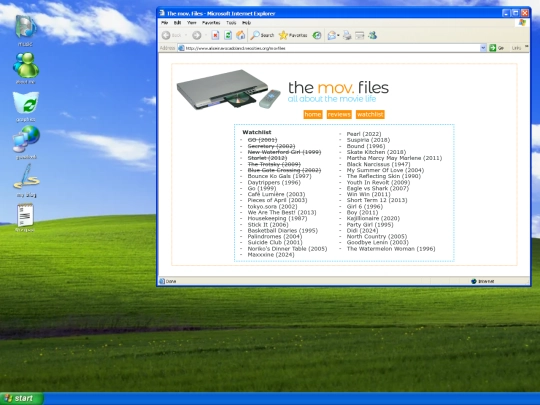Click 'We Are The Best! (2013)' entry
The height and width of the screenshot is (405, 540).
click(x=282, y=212)
